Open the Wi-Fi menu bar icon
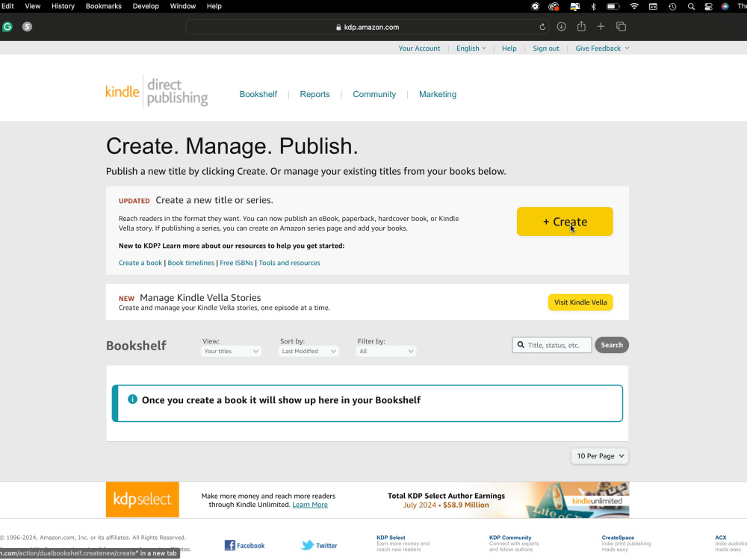Viewport: 747px width, 560px height. 634,6
